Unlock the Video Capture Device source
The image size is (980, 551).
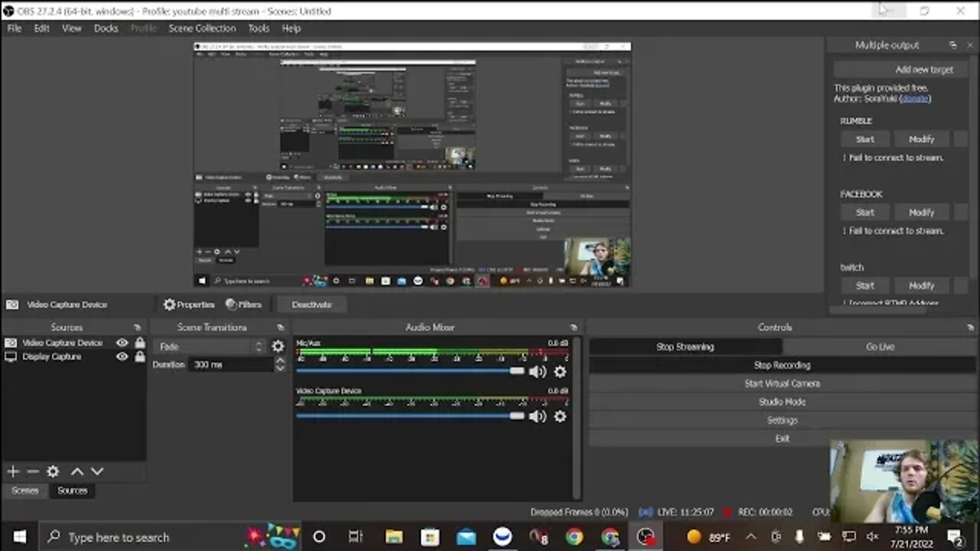[x=139, y=343]
